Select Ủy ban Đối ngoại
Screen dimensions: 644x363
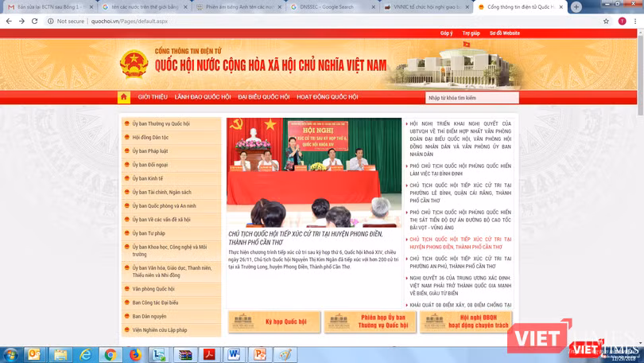[150, 165]
